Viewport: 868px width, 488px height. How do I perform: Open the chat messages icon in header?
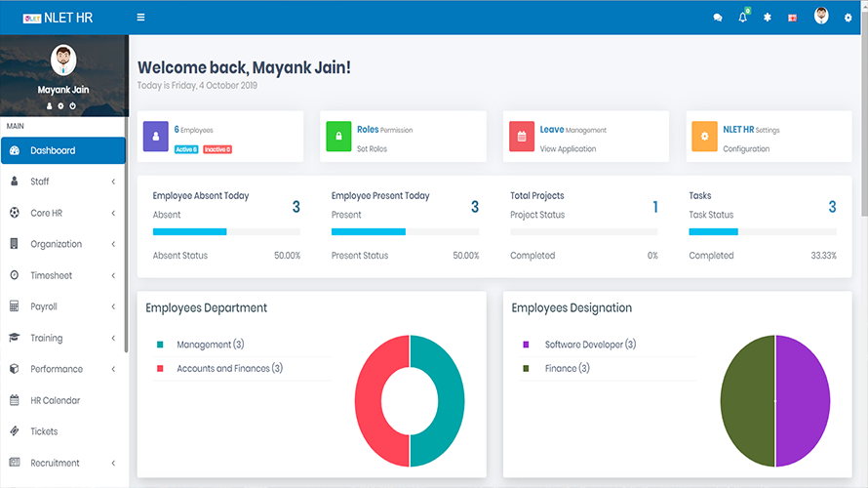(718, 18)
